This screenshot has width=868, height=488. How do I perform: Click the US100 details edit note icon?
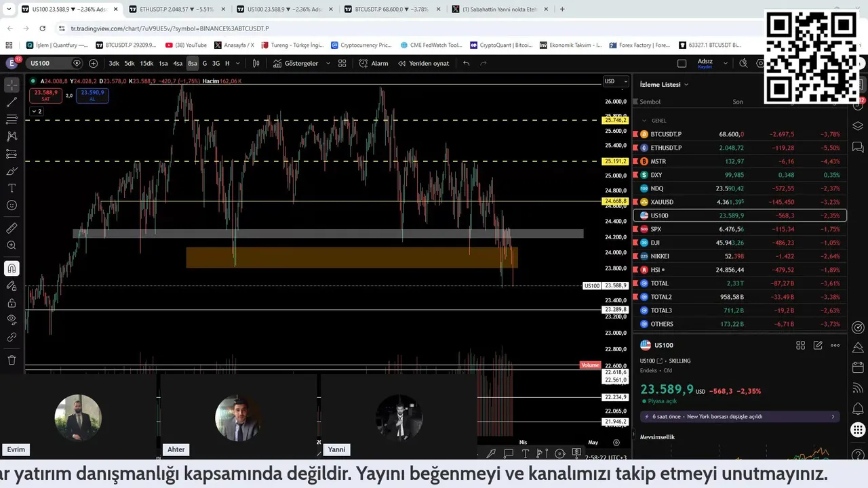point(818,345)
